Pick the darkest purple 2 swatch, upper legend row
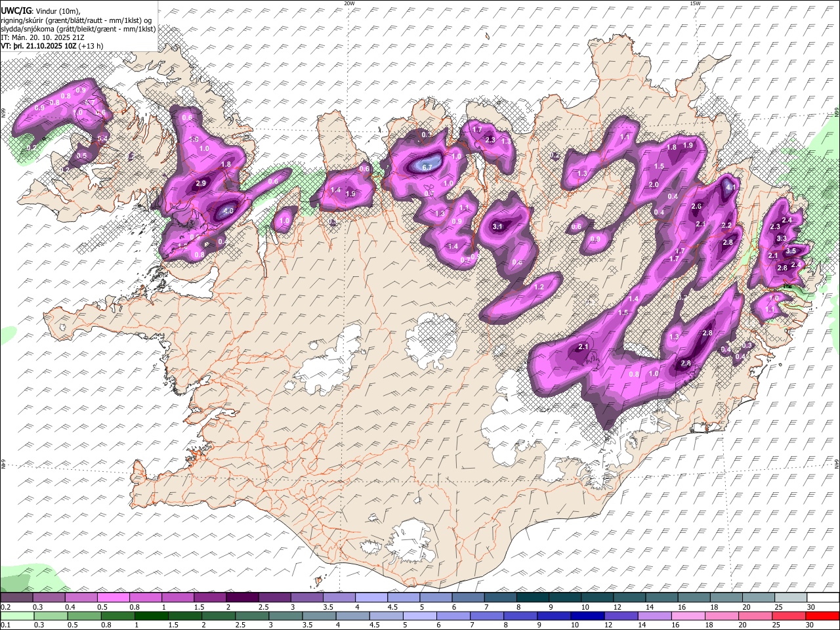The height and width of the screenshot is (630, 840). point(242,598)
